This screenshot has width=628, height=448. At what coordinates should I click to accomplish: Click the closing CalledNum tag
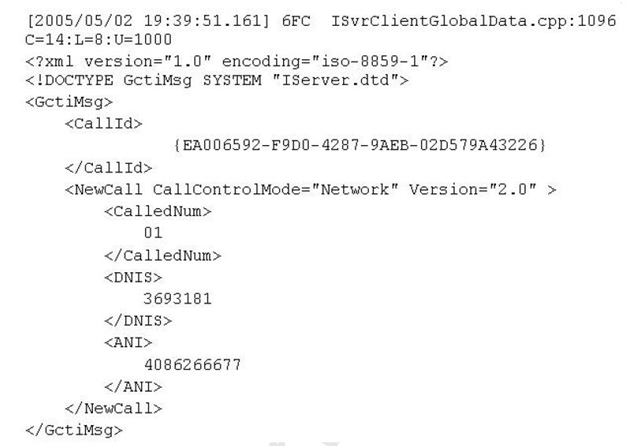click(x=163, y=255)
